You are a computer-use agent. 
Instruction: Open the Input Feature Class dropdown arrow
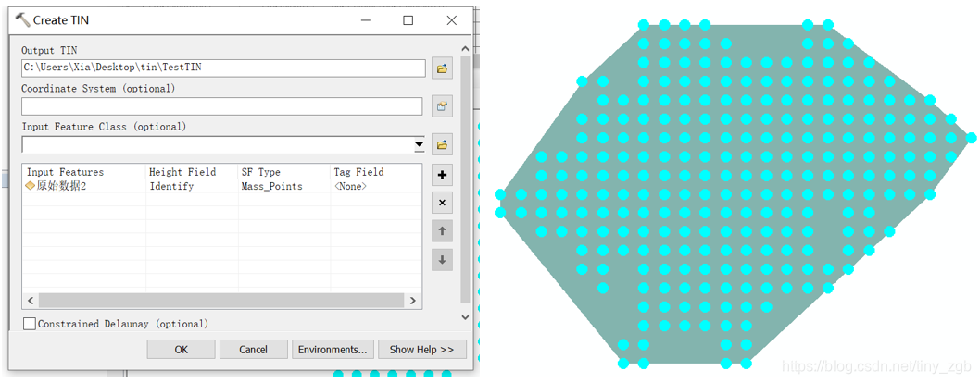[x=419, y=144]
